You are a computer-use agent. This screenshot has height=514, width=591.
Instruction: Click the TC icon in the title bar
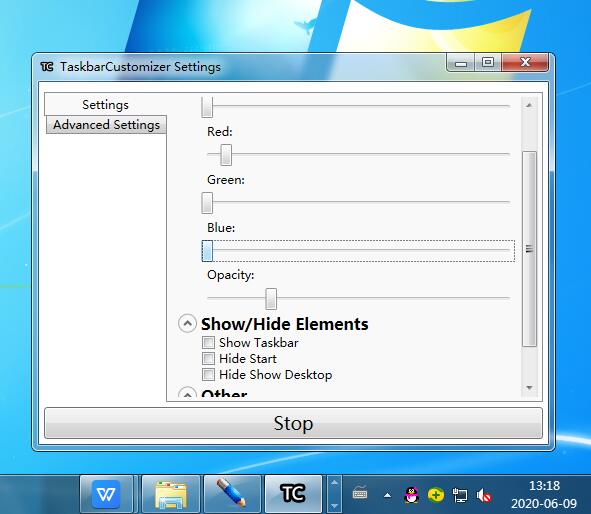click(x=47, y=67)
